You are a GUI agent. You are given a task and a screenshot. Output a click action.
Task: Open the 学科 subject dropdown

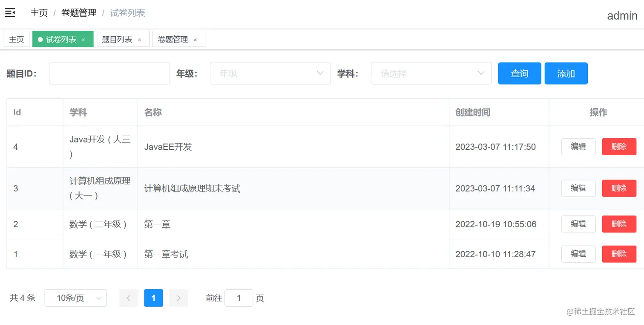click(x=431, y=73)
